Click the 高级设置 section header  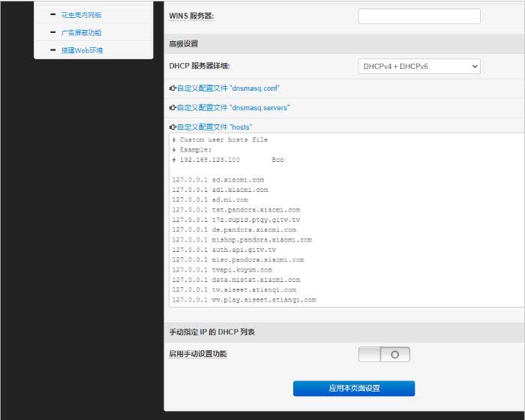pyautogui.click(x=184, y=44)
